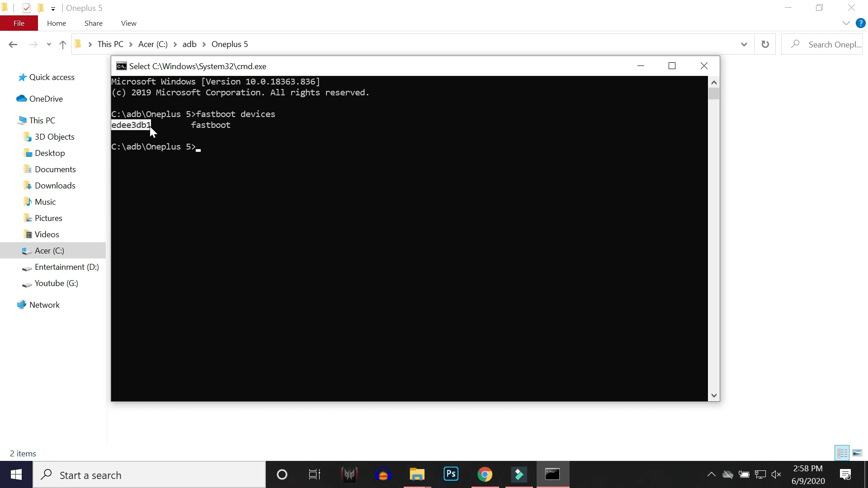This screenshot has height=488, width=868.
Task: Go up one folder level
Action: click(x=63, y=44)
